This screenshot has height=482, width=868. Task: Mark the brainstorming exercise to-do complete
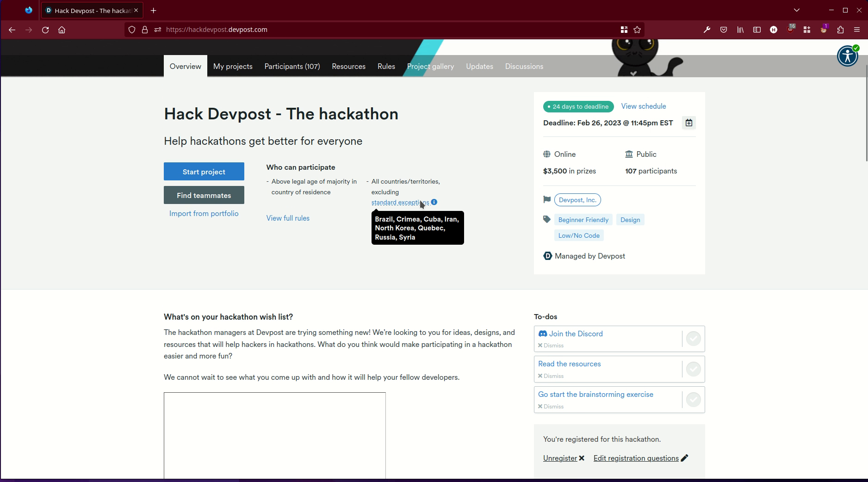coord(693,399)
